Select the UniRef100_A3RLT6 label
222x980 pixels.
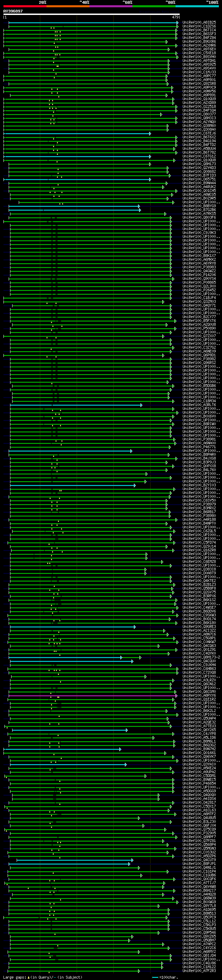[x=199, y=405]
